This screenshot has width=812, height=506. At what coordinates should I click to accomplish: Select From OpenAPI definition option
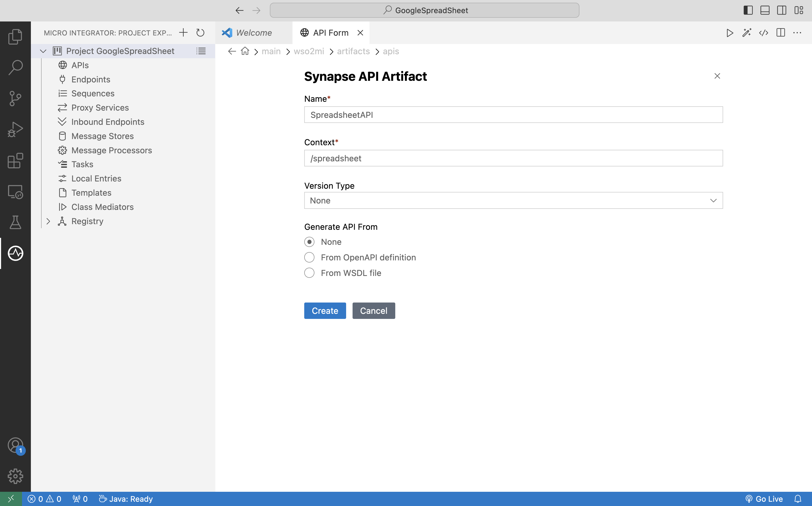coord(309,257)
